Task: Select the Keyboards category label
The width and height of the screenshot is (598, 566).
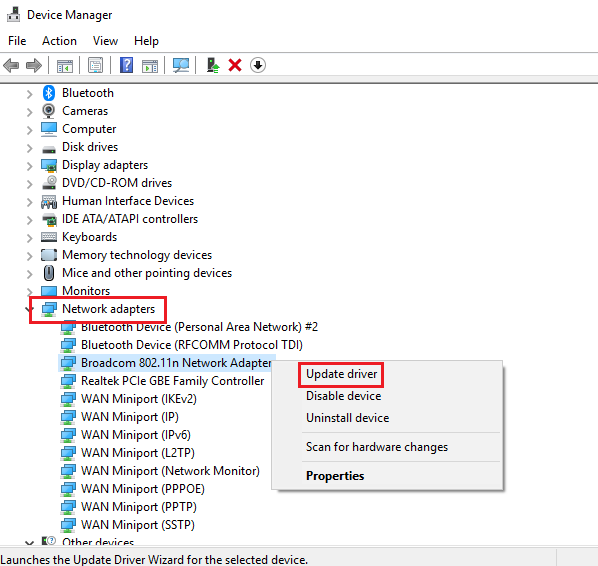Action: click(x=90, y=237)
